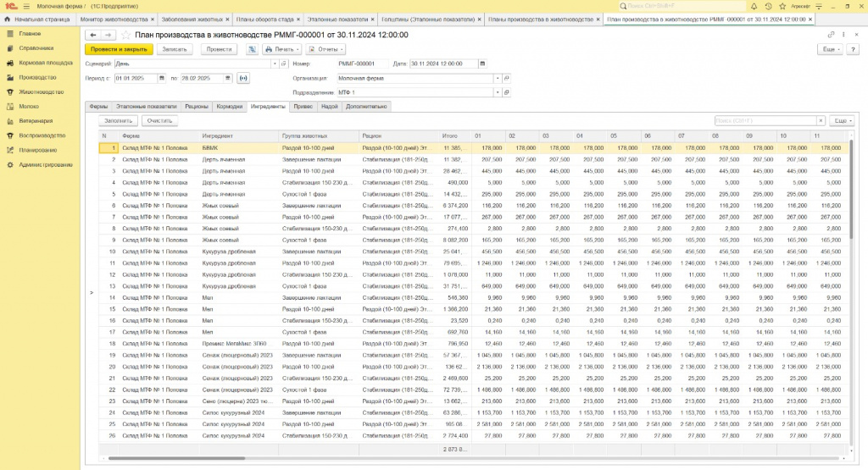Open the history clock icon in the title bar
The width and height of the screenshot is (868, 470).
(x=768, y=6)
